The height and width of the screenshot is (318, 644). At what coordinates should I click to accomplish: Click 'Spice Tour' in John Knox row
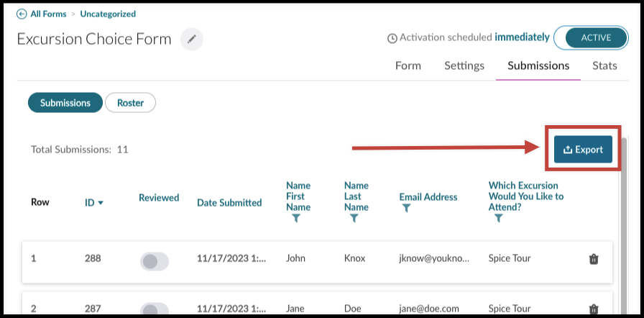pyautogui.click(x=510, y=258)
